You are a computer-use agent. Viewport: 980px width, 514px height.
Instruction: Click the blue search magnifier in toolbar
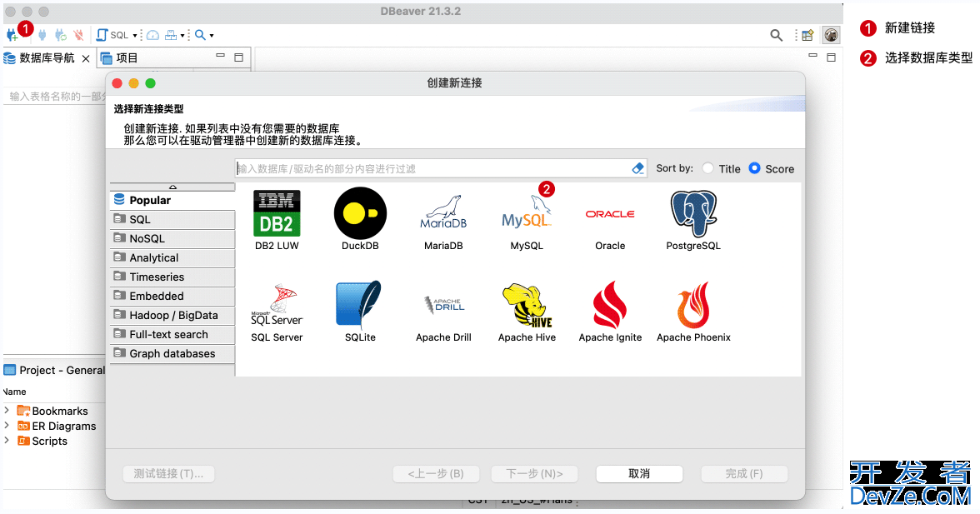[x=200, y=35]
